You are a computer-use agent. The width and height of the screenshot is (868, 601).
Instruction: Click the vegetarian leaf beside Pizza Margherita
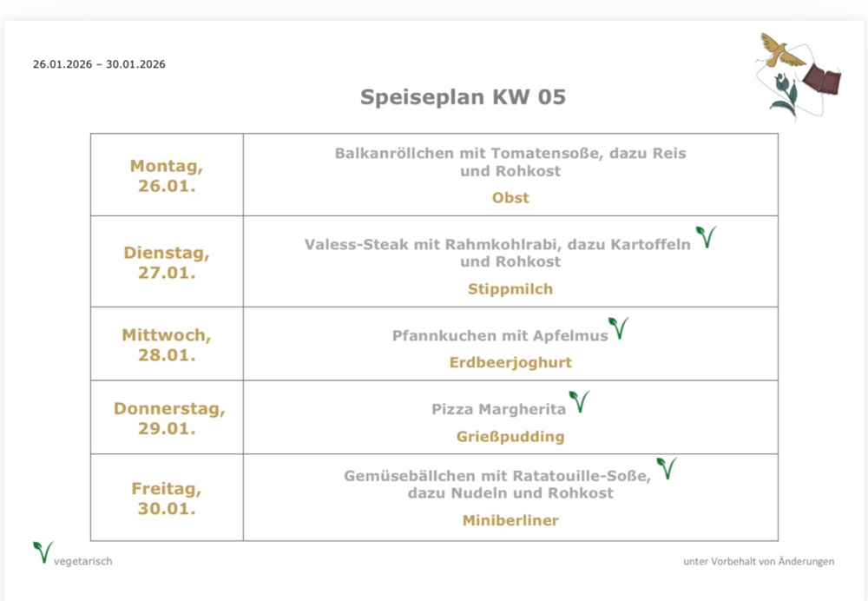tap(579, 401)
